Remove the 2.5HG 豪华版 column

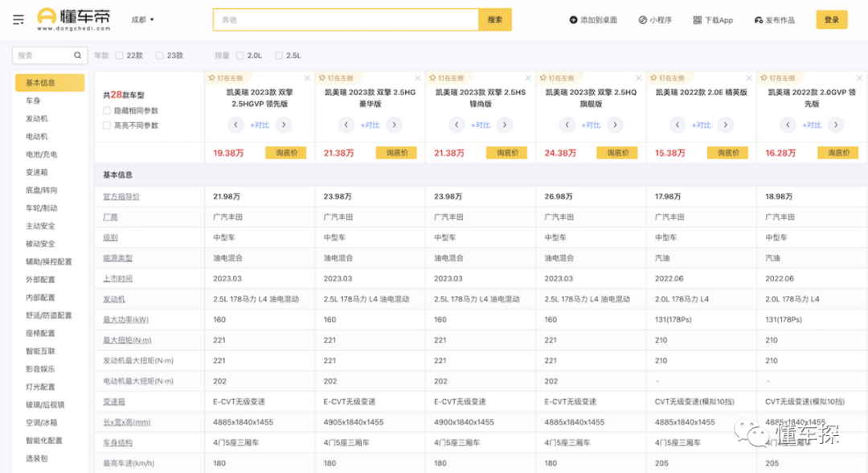pyautogui.click(x=418, y=78)
